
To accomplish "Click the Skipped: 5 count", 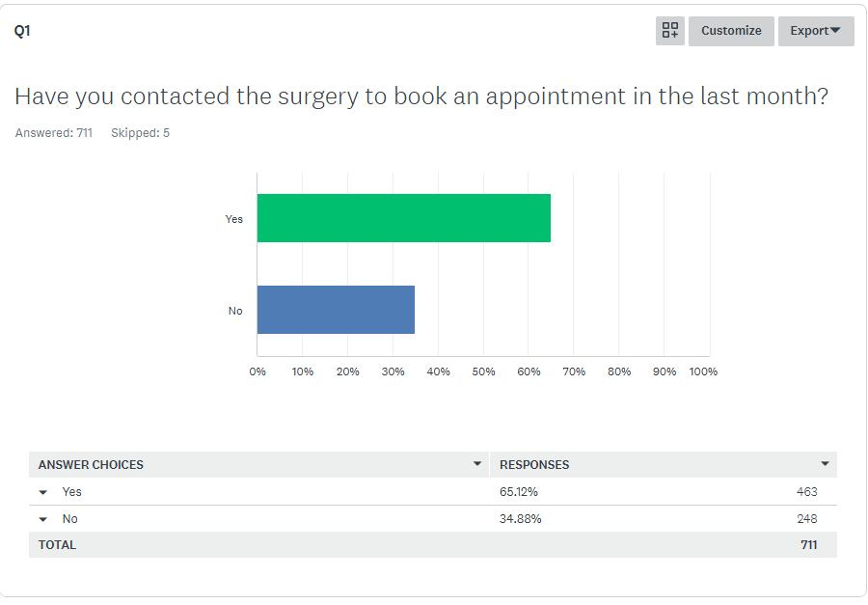I will click(x=140, y=133).
